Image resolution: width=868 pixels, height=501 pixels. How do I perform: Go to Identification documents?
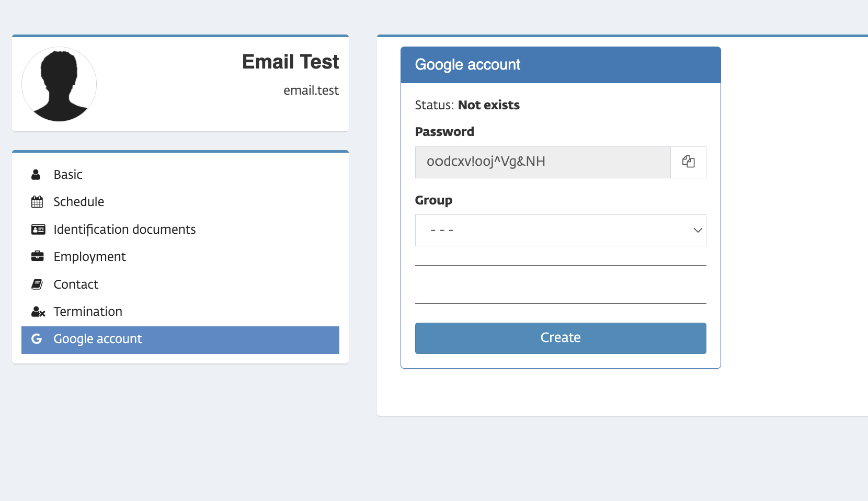pyautogui.click(x=180, y=230)
